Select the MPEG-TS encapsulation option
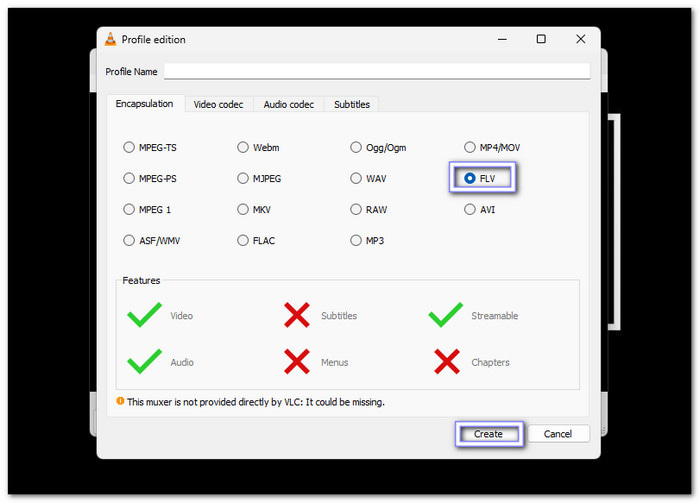The image size is (700, 503). [x=150, y=147]
